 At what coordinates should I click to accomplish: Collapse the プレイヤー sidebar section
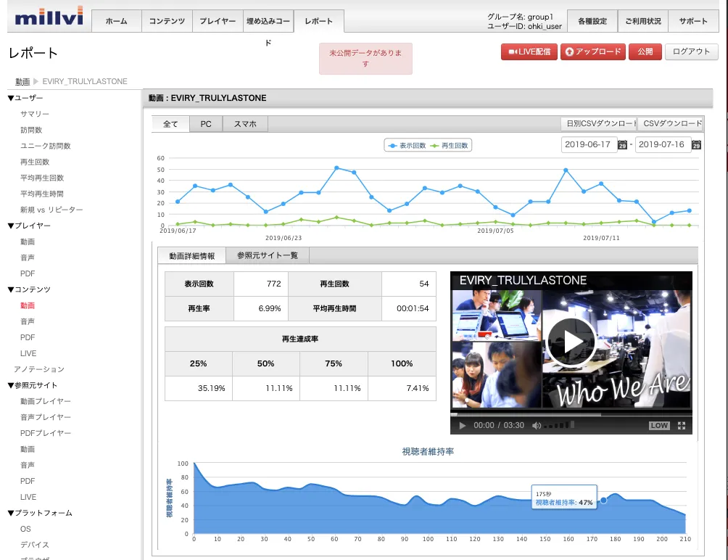pyautogui.click(x=29, y=226)
